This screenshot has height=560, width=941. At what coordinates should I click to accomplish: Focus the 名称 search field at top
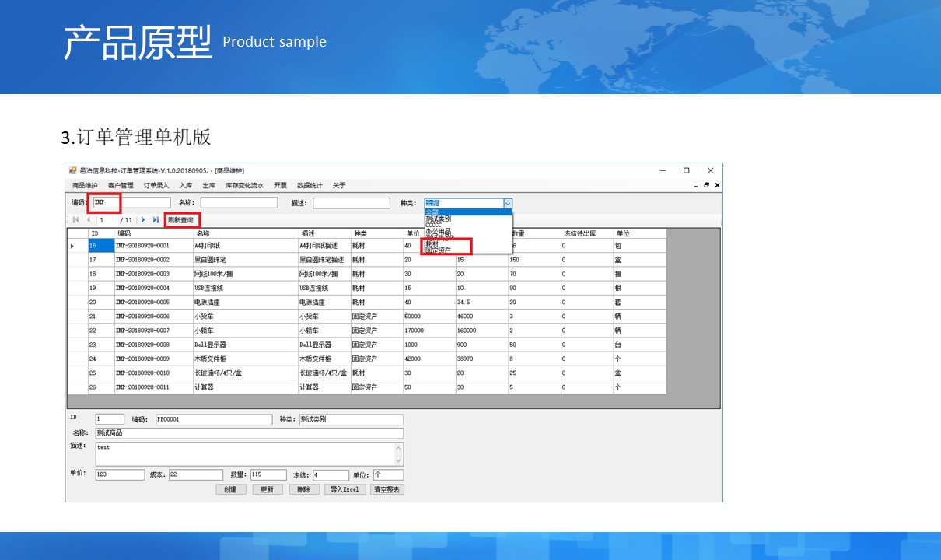[239, 203]
